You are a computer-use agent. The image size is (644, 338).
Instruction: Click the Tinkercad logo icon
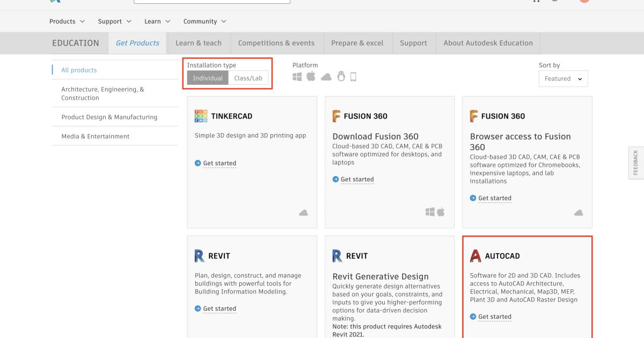click(200, 116)
